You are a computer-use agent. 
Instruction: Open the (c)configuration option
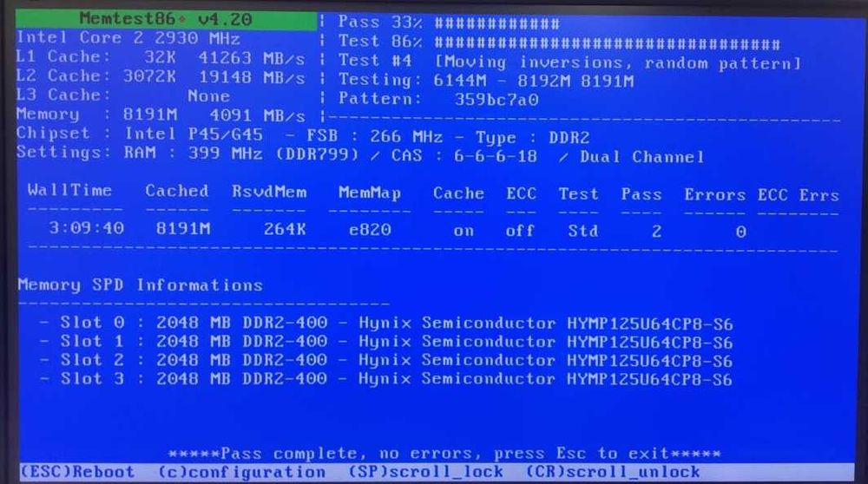242,473
